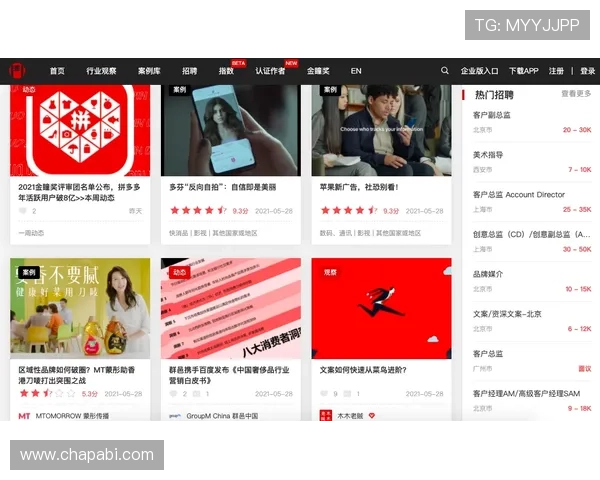This screenshot has width=600, height=480.
Task: Click heart badge next to 木木老贼
Action: pos(372,416)
